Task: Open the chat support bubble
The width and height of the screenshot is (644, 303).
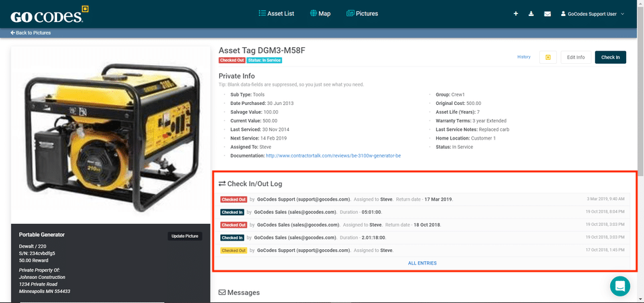Action: (x=619, y=286)
